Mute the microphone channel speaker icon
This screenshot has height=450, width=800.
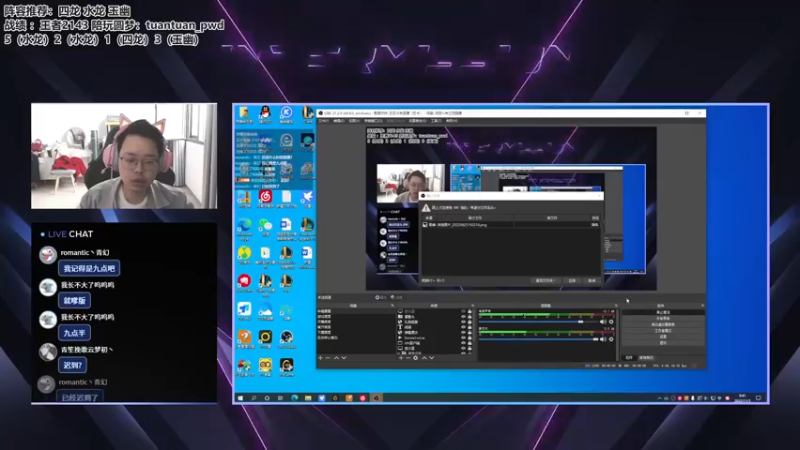603,339
